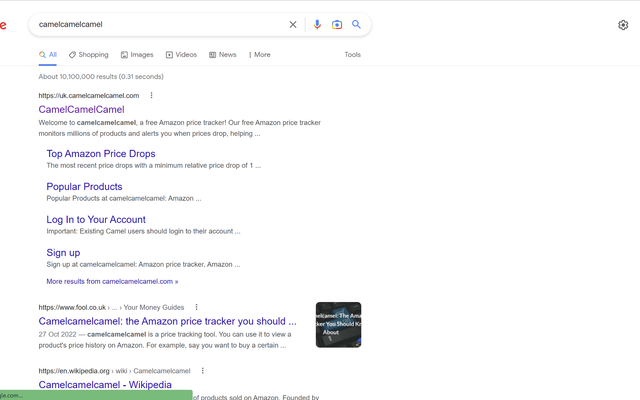Click the About 10,100,000 results text
The width and height of the screenshot is (640, 400).
point(101,77)
